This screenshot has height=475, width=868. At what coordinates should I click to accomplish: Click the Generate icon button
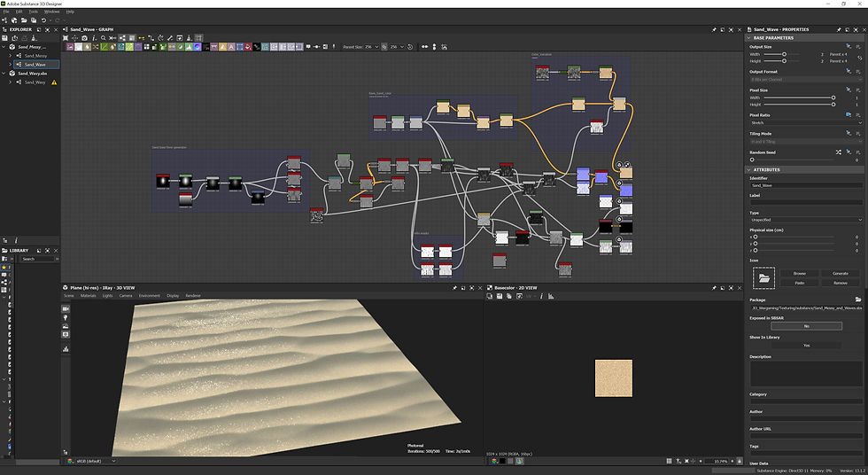click(841, 274)
